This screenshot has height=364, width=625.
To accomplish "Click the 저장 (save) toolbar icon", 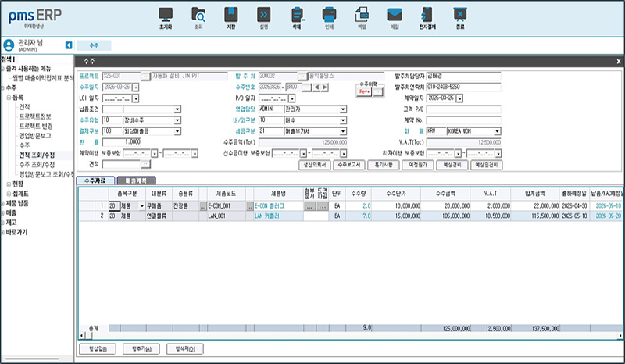I will [230, 15].
